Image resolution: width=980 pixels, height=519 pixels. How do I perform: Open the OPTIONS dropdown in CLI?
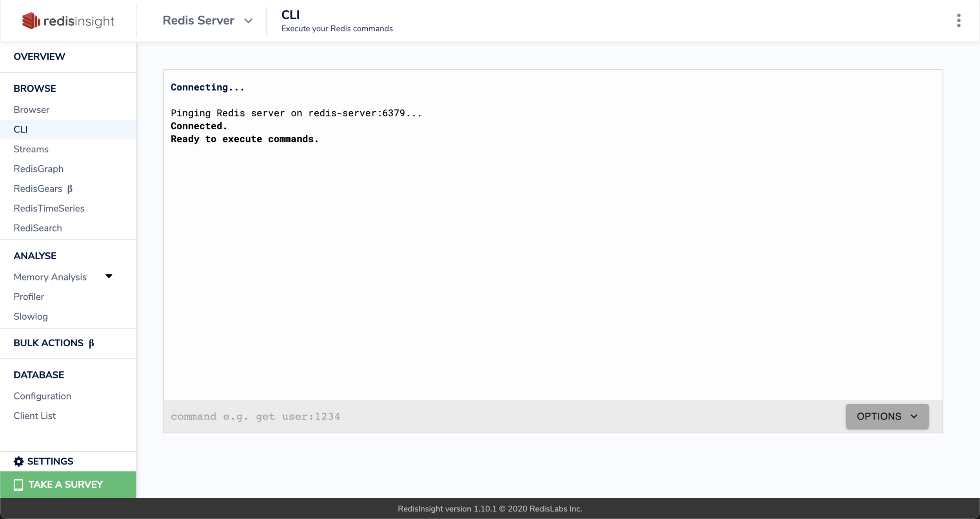coord(887,416)
